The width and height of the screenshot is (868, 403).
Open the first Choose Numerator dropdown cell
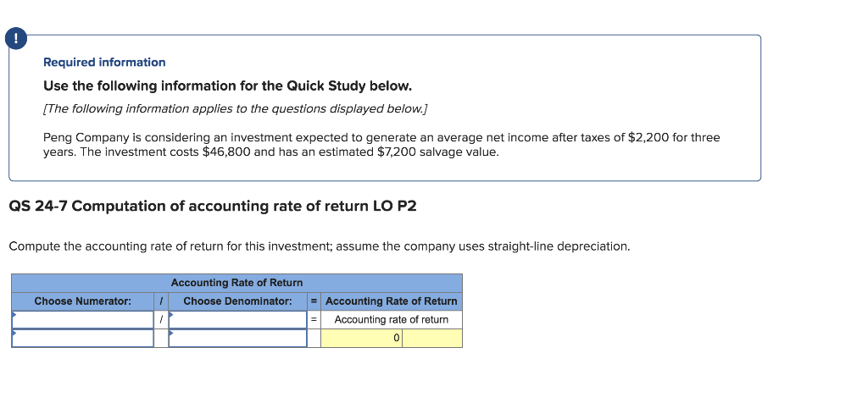pyautogui.click(x=82, y=319)
